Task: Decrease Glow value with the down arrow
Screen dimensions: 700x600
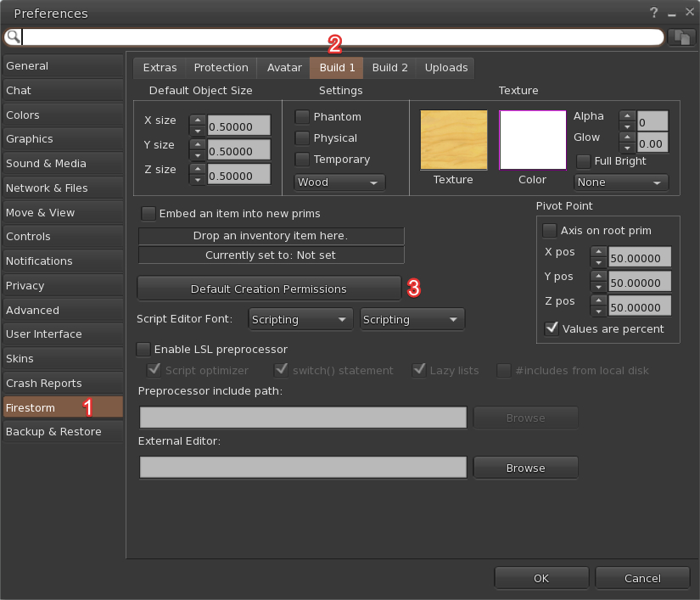Action: (x=627, y=147)
